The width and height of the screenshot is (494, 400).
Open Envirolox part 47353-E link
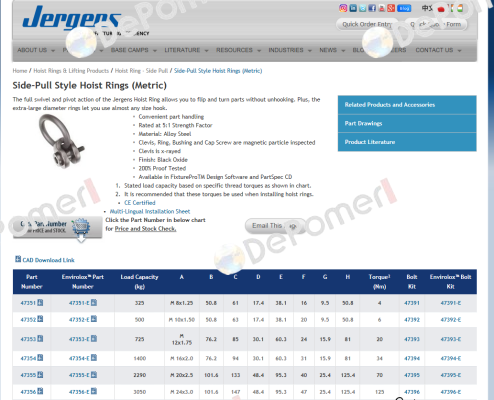pyautogui.click(x=79, y=339)
